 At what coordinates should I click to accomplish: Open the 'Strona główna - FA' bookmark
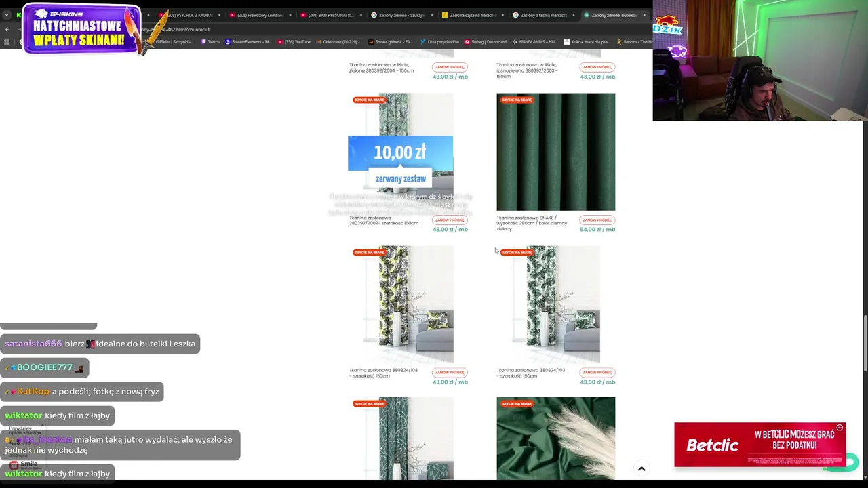coord(391,42)
